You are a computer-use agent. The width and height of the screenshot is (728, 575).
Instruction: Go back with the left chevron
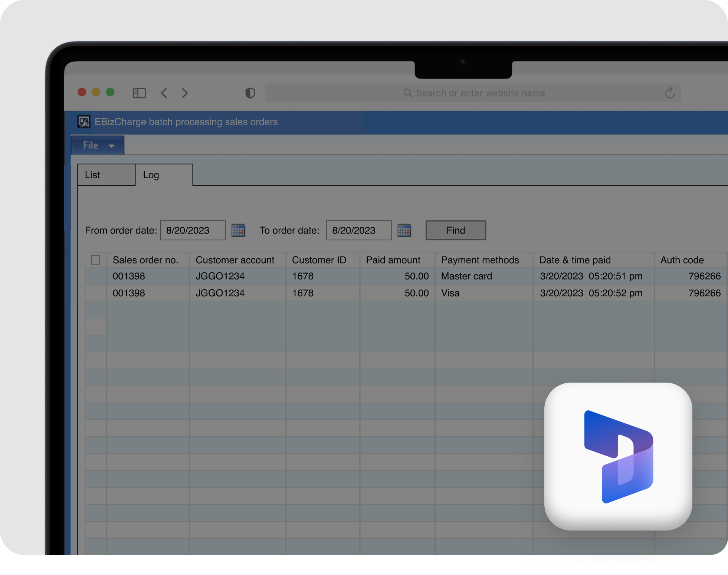164,93
